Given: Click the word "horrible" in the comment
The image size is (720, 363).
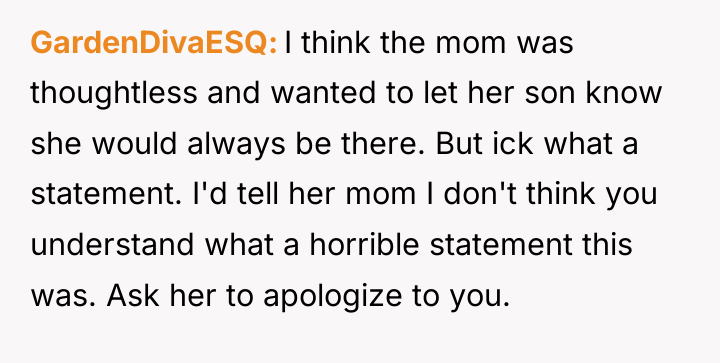Looking at the screenshot, I should point(364,245).
